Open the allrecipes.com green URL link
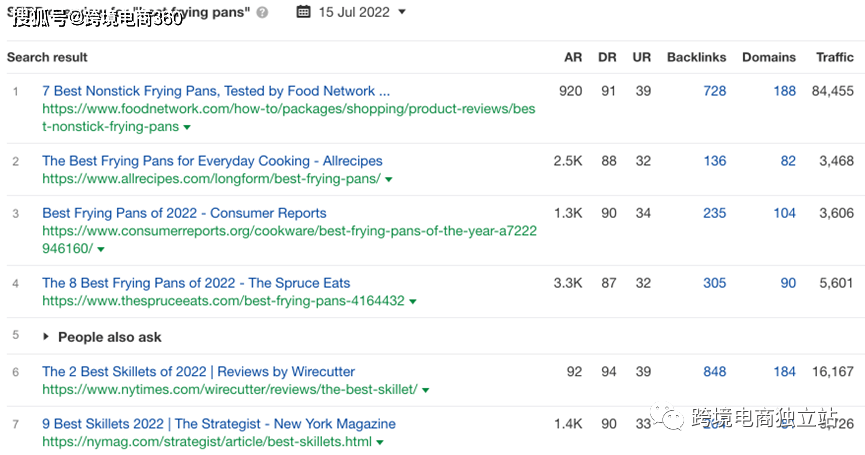Image resolution: width=865 pixels, height=455 pixels. [211, 179]
